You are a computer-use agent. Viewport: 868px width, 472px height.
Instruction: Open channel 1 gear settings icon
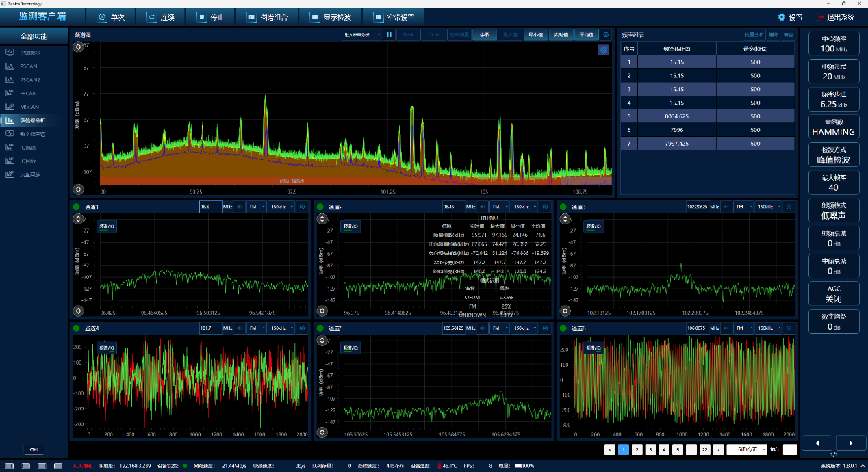(302, 206)
